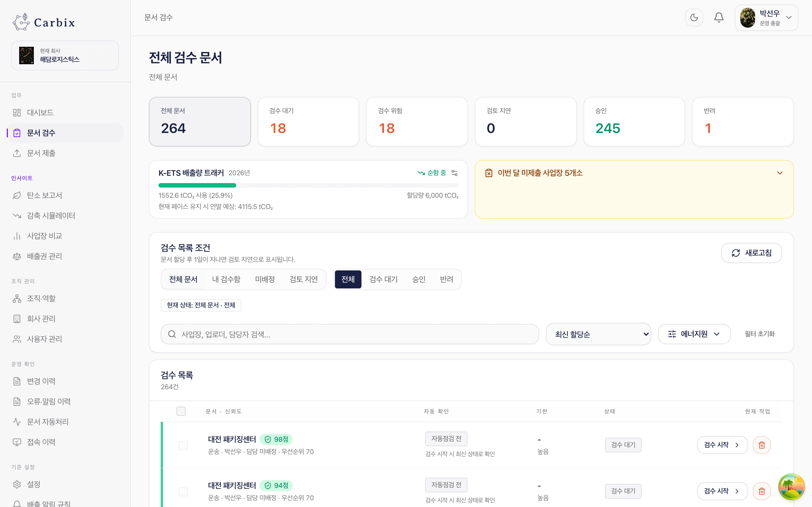Open the 에너지원 filter dropdown

694,334
